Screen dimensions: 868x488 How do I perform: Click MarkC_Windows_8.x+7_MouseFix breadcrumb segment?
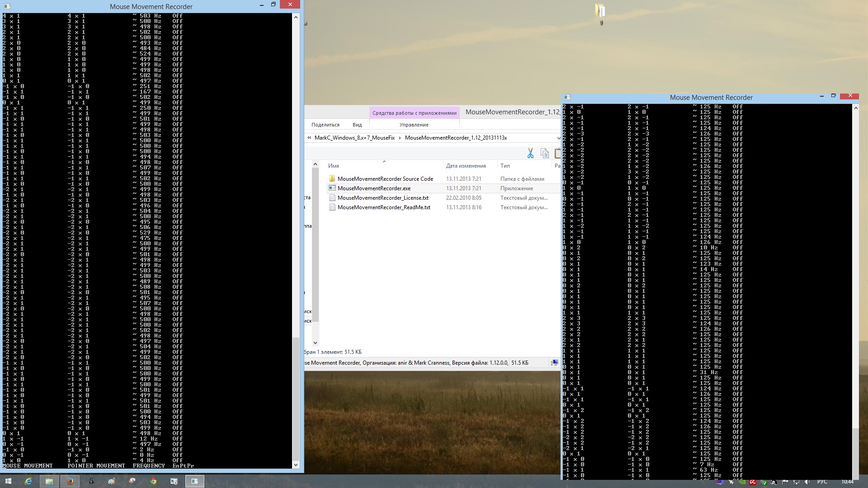pyautogui.click(x=354, y=138)
